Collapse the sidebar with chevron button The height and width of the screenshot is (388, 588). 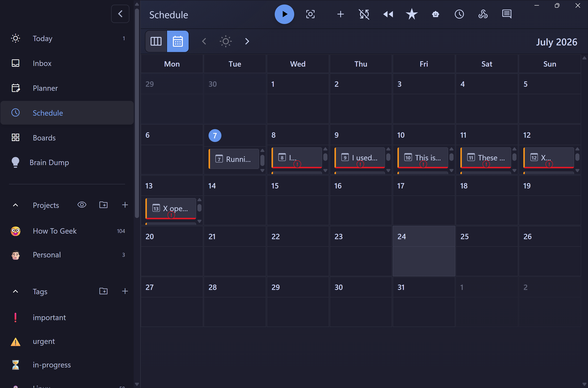[x=120, y=14]
